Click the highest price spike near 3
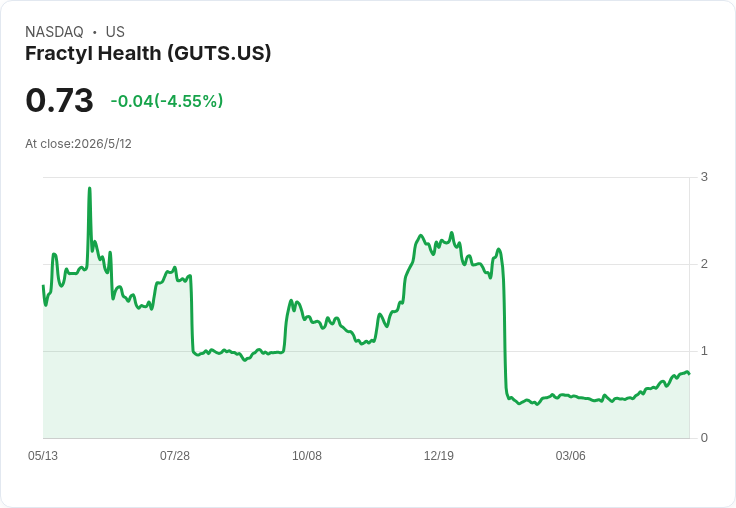 (89, 188)
